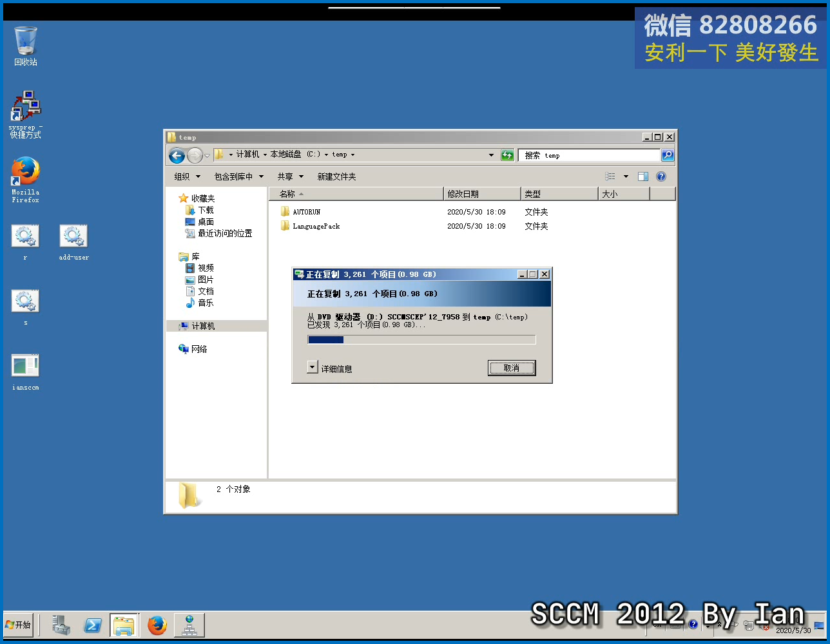Image resolution: width=830 pixels, height=644 pixels.
Task: Open Server Manager from the taskbar
Action: 61,625
